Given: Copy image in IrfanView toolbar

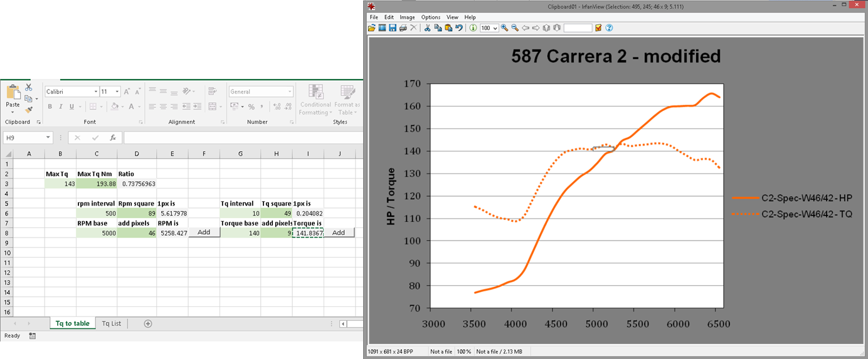Looking at the screenshot, I should (x=438, y=28).
